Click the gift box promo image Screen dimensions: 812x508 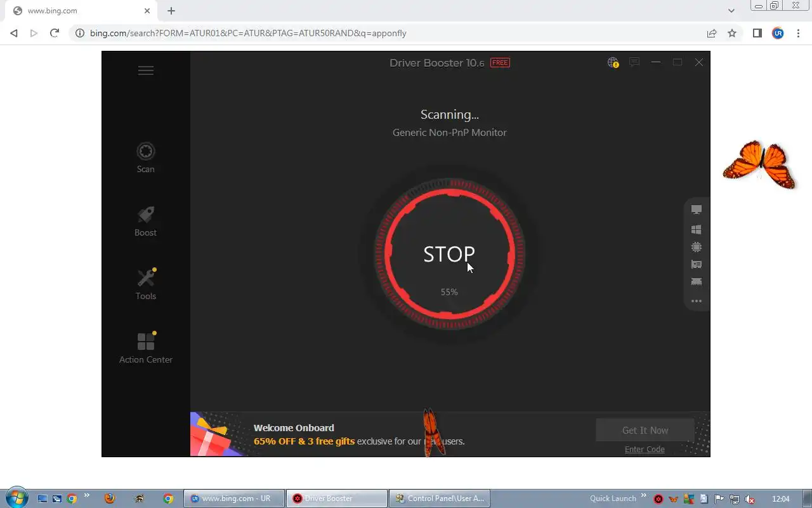pos(214,434)
